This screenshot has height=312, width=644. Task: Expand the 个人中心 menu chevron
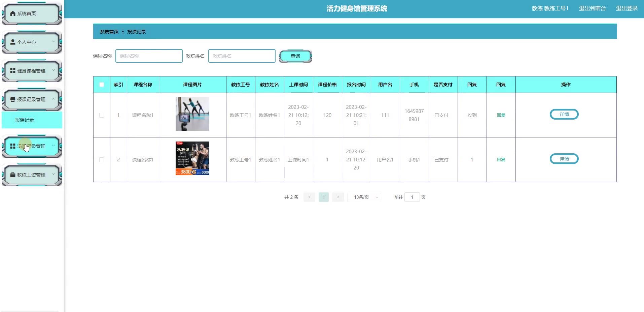[x=53, y=42]
